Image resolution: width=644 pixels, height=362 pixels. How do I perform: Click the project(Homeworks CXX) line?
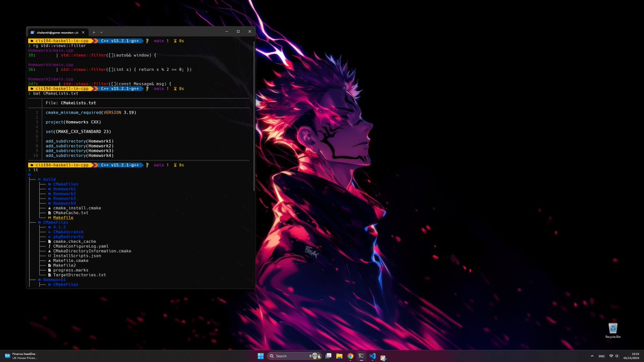pyautogui.click(x=73, y=122)
